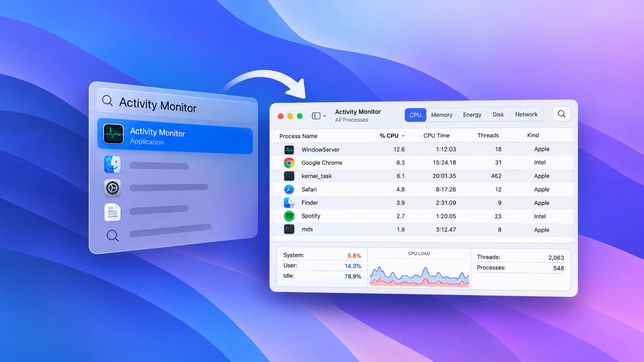Select the search magnifier result at list bottom
The image size is (644, 362).
pos(113,236)
